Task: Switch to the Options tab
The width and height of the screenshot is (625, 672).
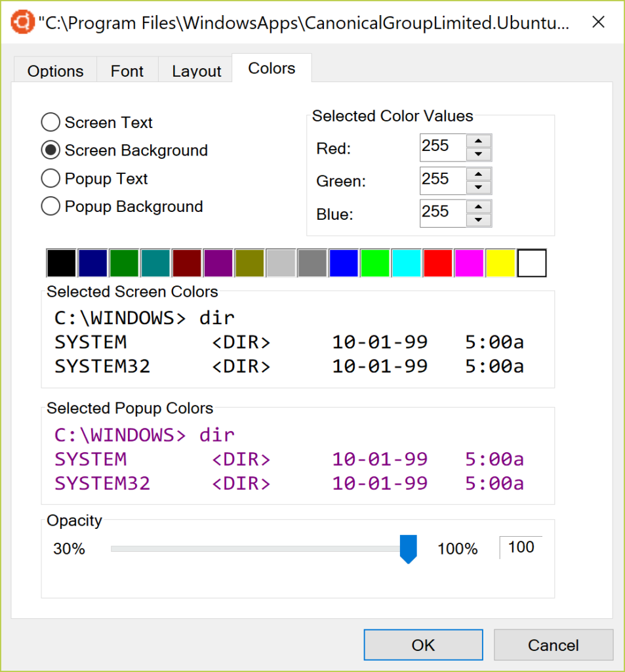Action: point(54,70)
